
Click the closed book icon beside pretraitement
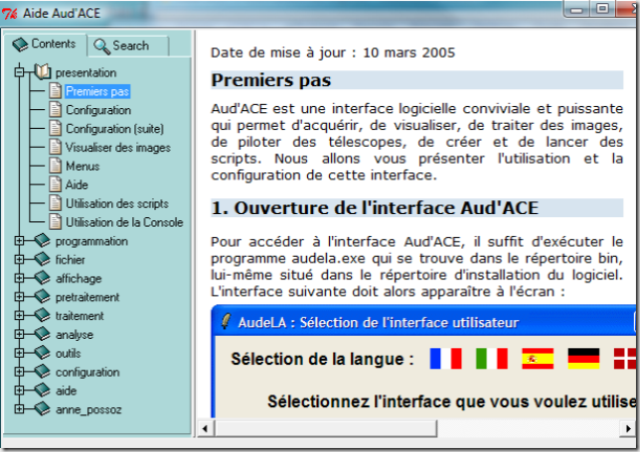coord(42,297)
